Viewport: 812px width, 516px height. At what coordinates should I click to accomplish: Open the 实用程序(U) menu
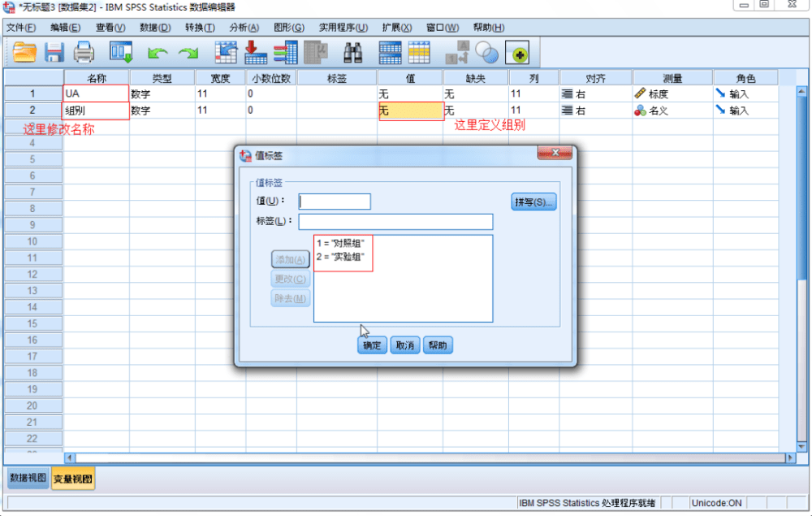click(343, 28)
